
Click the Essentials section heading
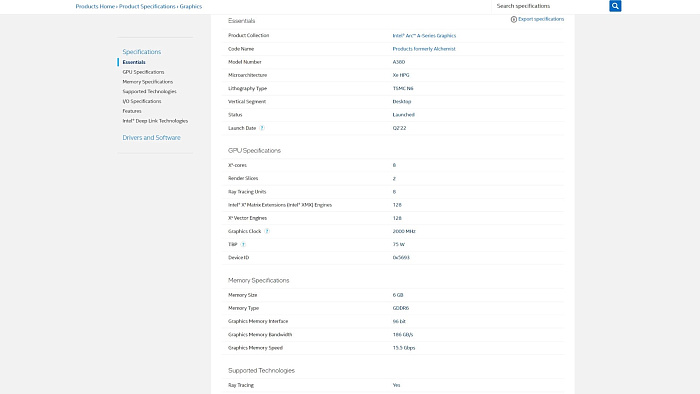coord(242,21)
